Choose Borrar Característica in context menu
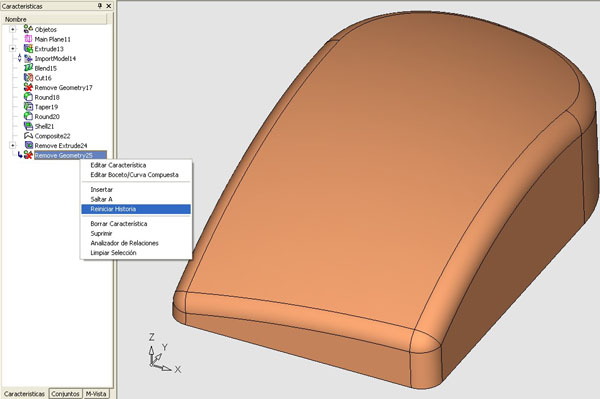Image resolution: width=600 pixels, height=399 pixels. click(x=119, y=224)
